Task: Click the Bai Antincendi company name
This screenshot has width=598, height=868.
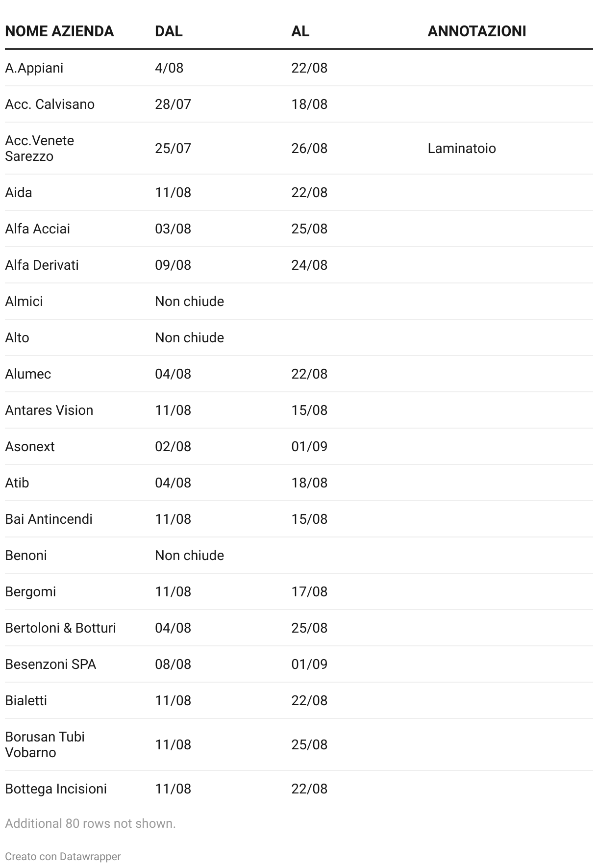Action: tap(49, 519)
